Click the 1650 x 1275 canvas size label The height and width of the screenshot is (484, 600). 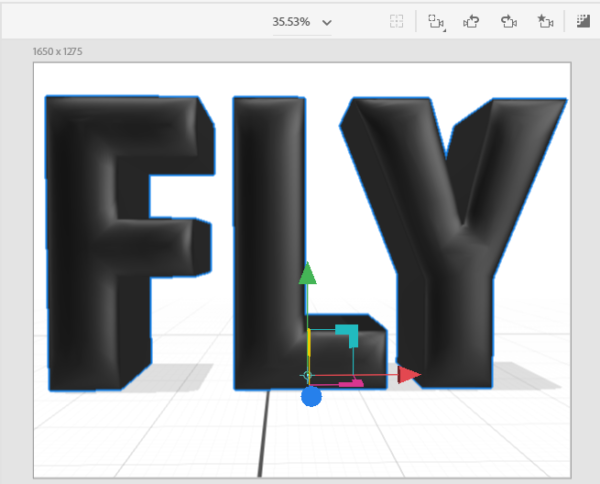click(x=61, y=50)
